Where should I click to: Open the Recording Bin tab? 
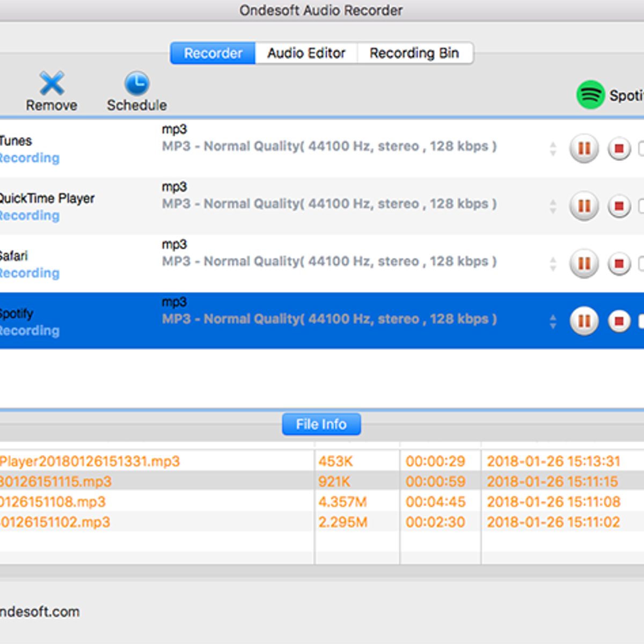(415, 53)
